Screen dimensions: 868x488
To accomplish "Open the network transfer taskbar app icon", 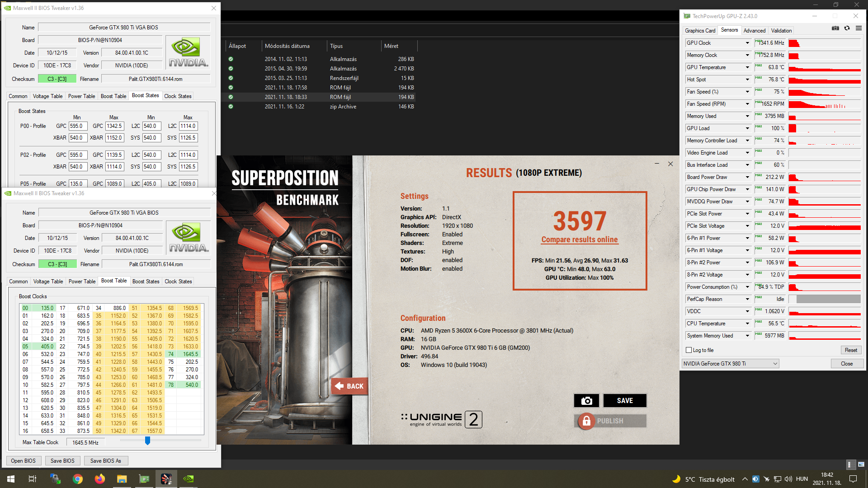I will (x=56, y=479).
